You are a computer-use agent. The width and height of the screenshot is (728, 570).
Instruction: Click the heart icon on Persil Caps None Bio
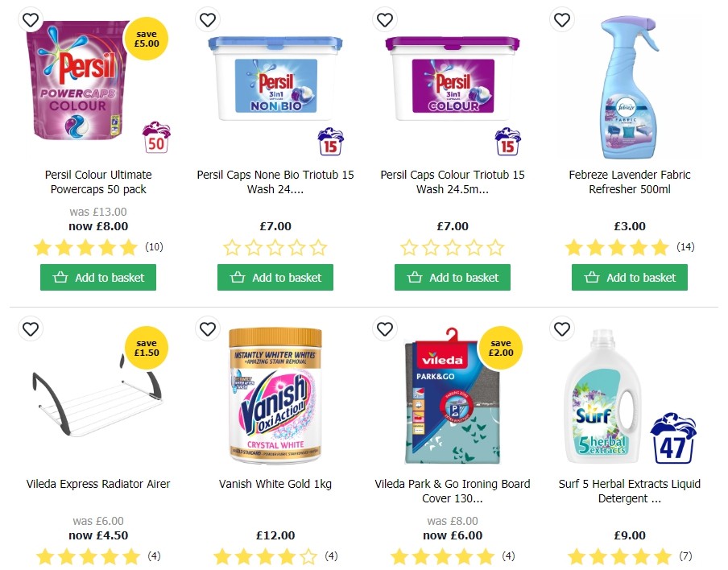click(208, 19)
